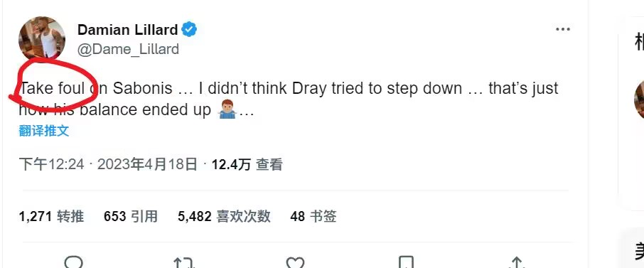Click the 12.4万 查看 view count
The width and height of the screenshot is (644, 268).
(x=247, y=165)
